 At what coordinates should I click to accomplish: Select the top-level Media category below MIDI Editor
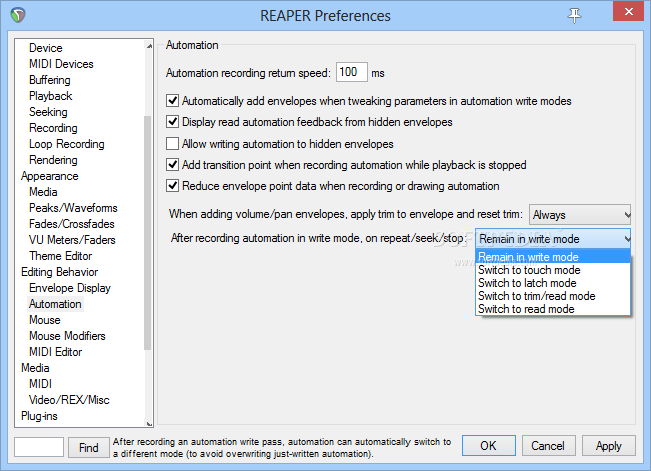35,368
